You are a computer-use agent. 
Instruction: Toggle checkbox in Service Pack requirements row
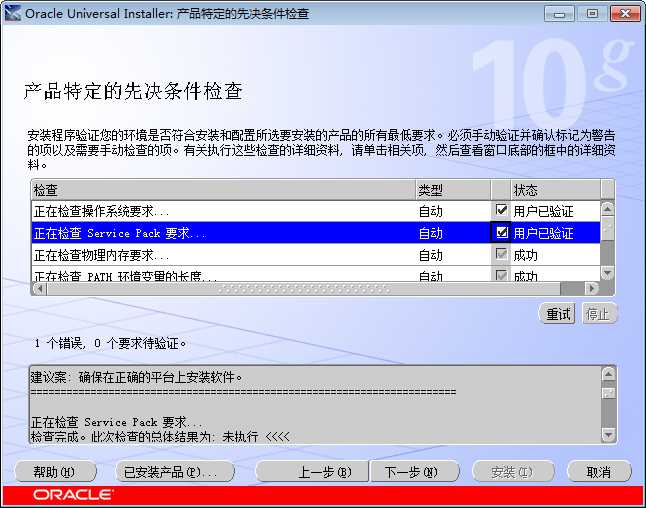501,232
